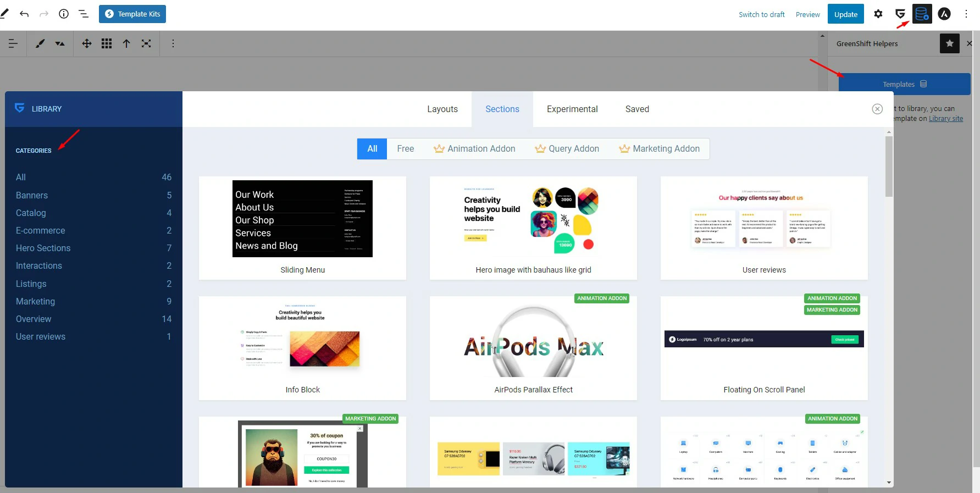Select the Free filter
This screenshot has width=980, height=493.
pyautogui.click(x=406, y=148)
